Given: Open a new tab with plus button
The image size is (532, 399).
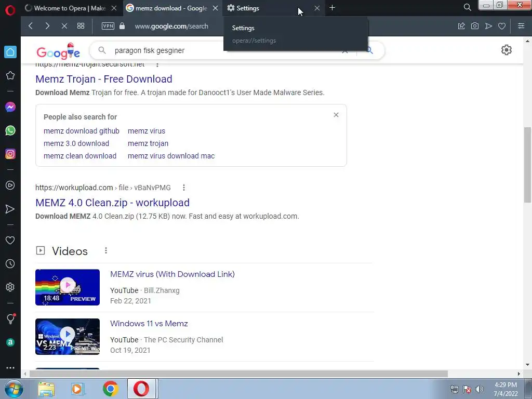Looking at the screenshot, I should (332, 7).
